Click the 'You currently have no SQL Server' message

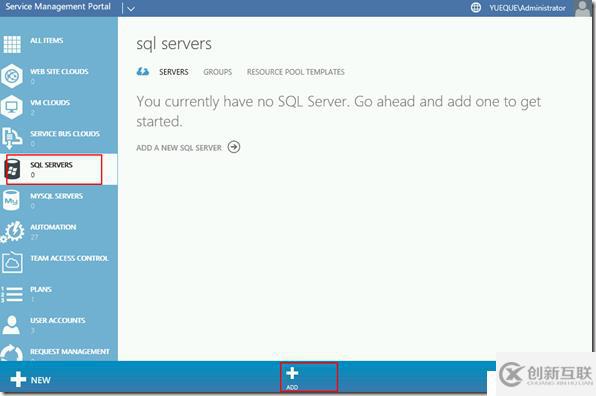coord(338,111)
